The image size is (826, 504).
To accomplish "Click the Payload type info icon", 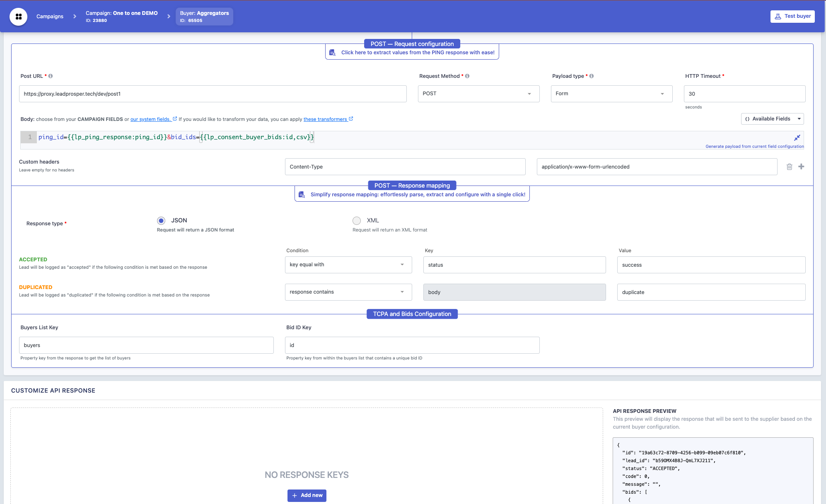I will pos(592,76).
